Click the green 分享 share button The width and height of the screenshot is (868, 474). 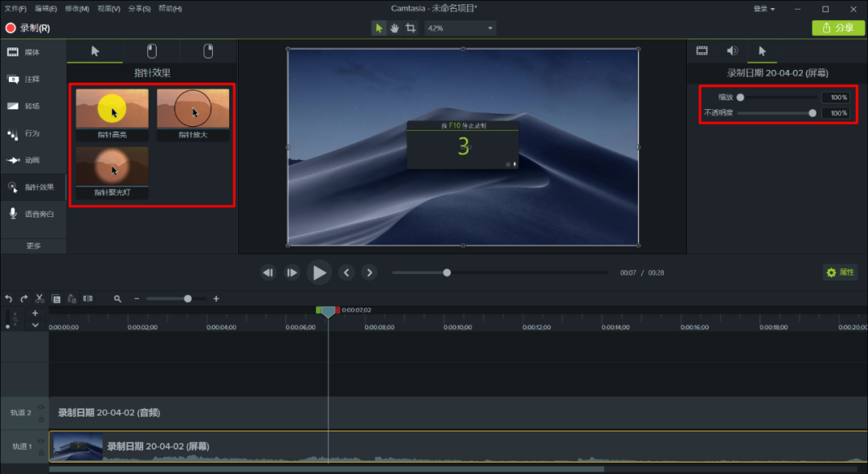click(838, 28)
